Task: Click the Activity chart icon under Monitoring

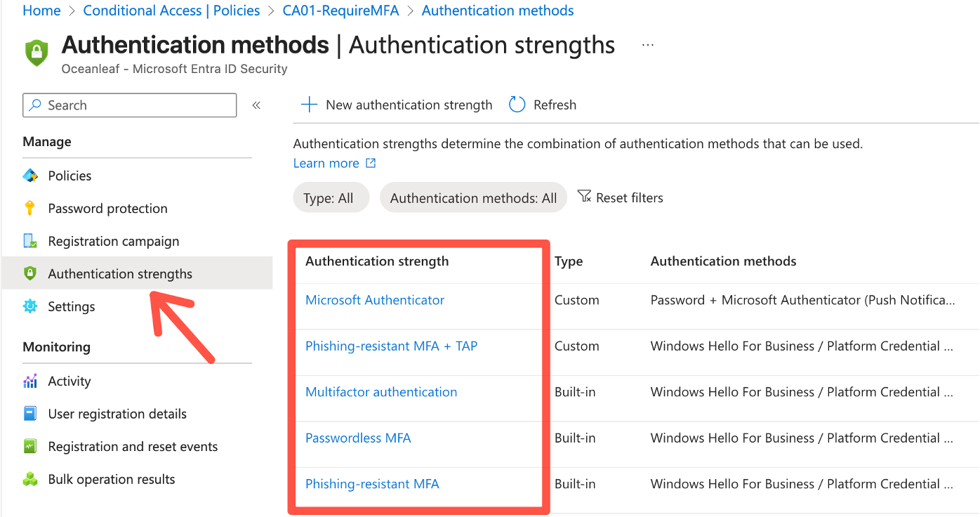Action: point(29,381)
